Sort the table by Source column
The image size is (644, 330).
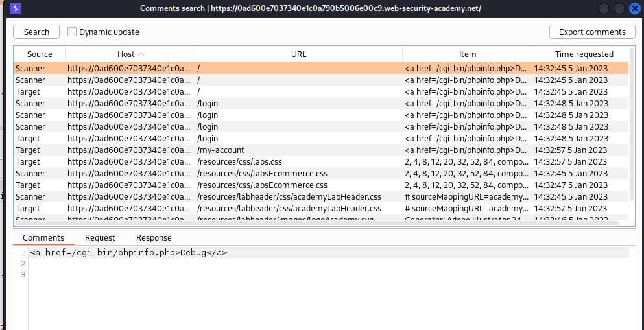[x=40, y=54]
